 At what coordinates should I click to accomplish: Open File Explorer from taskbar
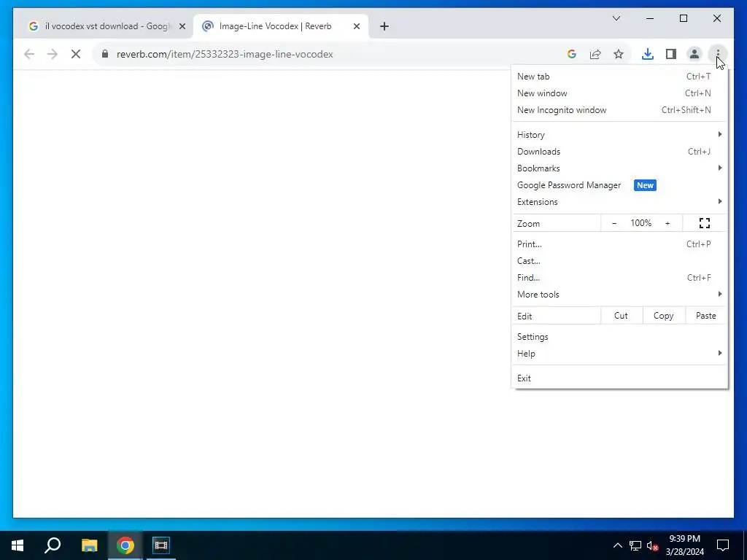[x=89, y=545]
